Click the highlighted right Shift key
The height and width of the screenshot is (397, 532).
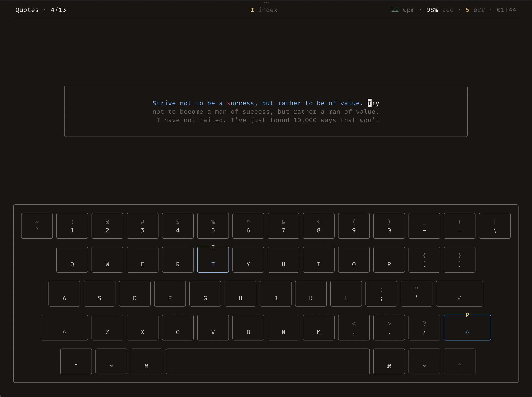pos(467,327)
